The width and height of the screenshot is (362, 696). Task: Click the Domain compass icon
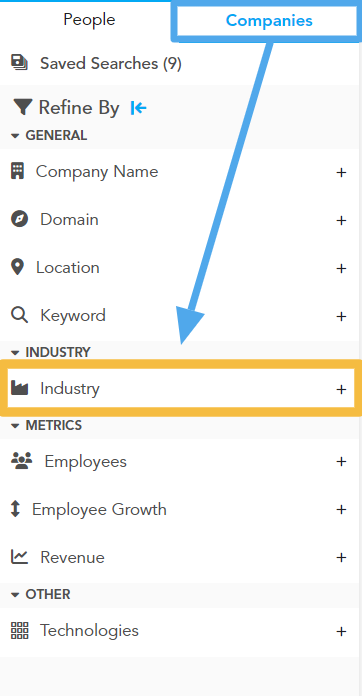[20, 219]
